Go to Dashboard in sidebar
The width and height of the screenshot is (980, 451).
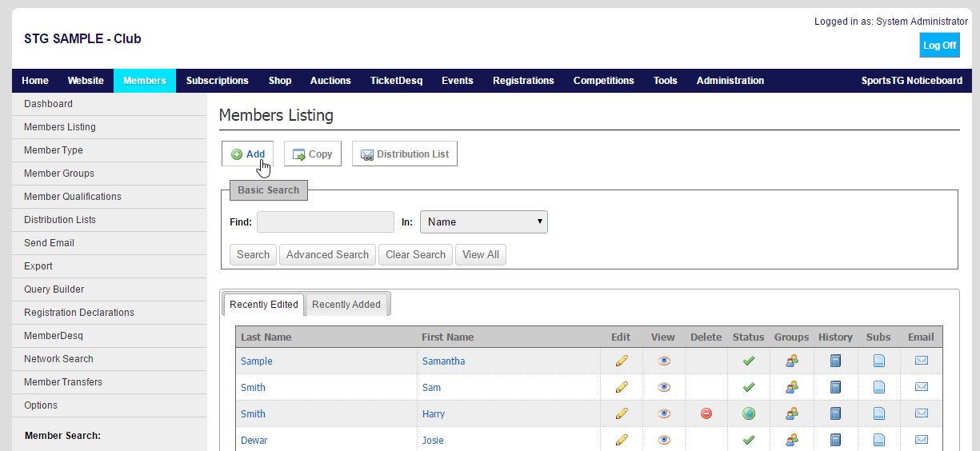(110, 104)
